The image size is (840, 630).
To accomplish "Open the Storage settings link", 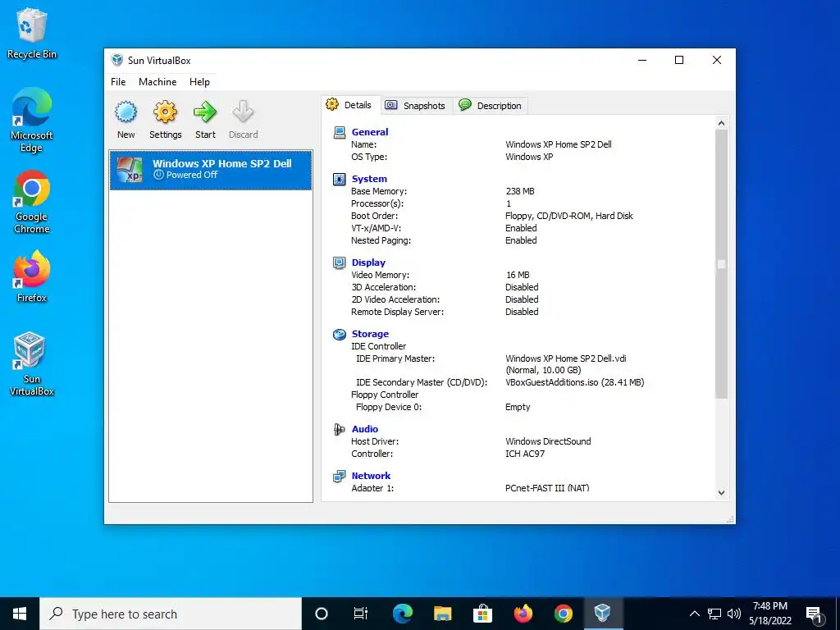I will (370, 335).
